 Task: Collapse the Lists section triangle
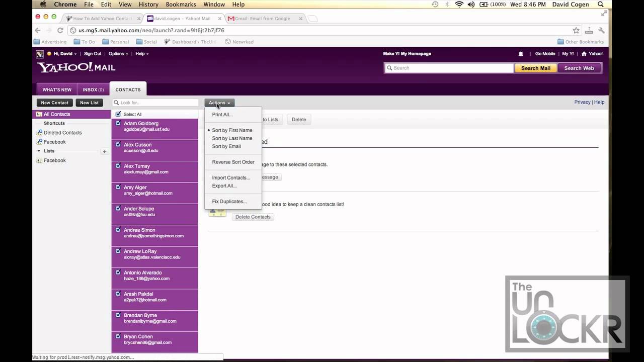[x=39, y=151]
